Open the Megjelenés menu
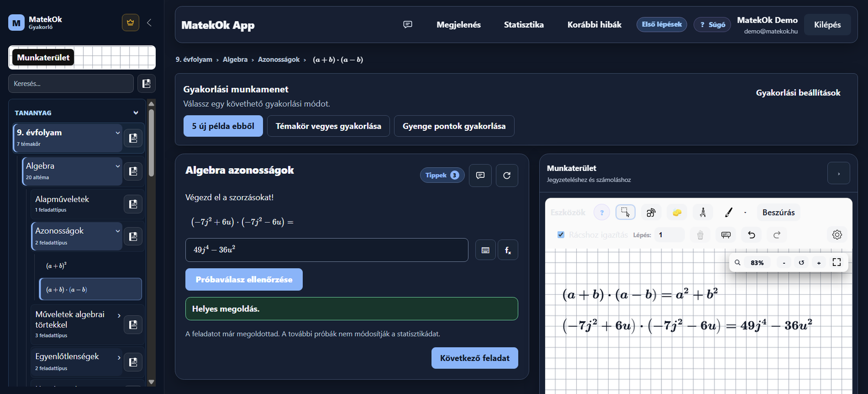 458,24
